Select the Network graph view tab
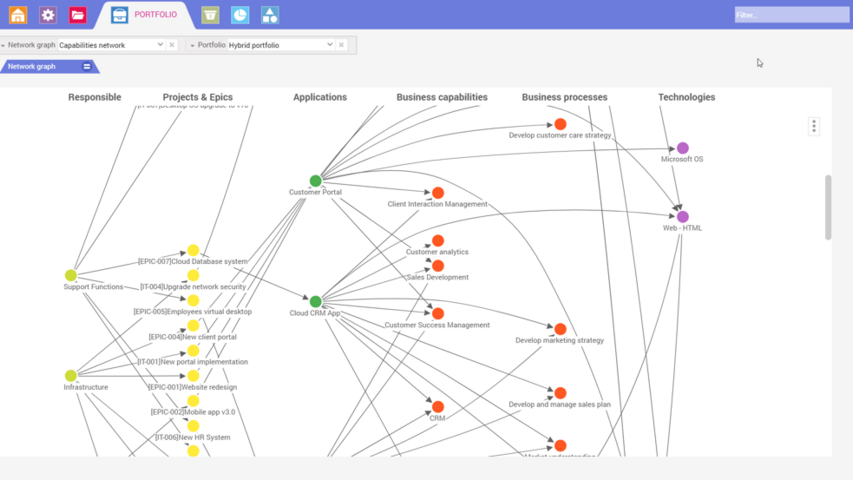The image size is (853, 480). [33, 67]
